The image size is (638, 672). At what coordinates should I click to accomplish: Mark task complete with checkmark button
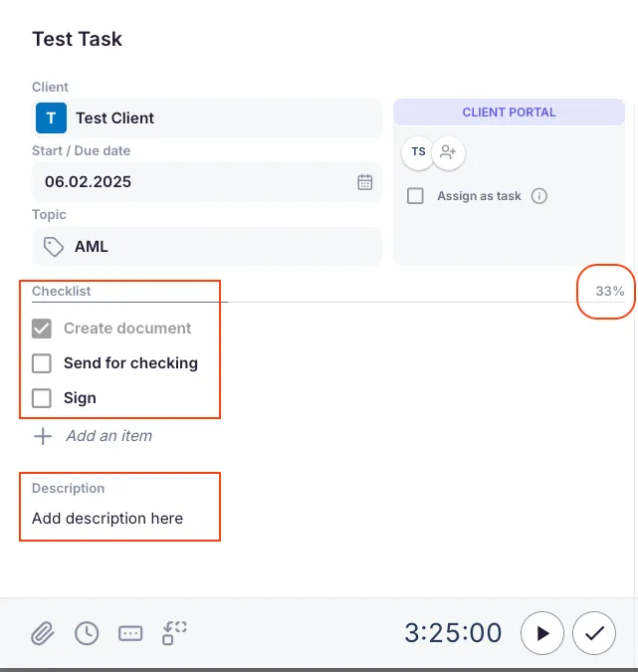tap(594, 633)
